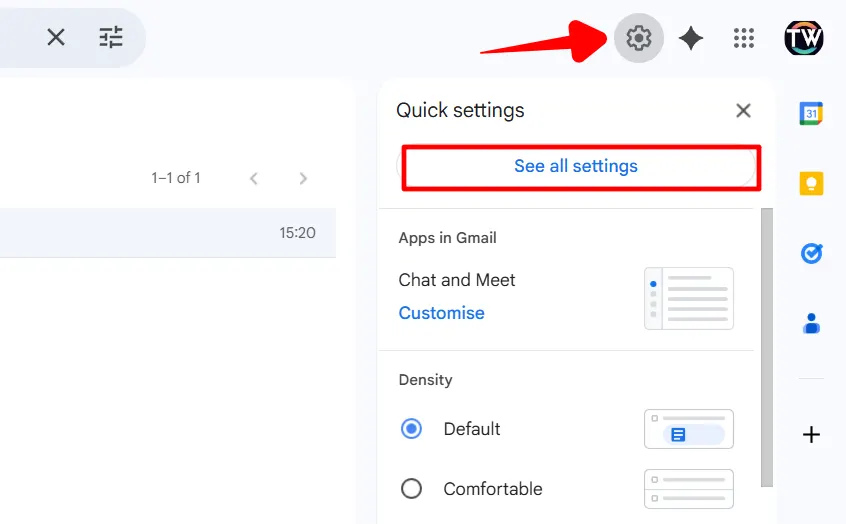846x524 pixels.
Task: Open the email received at 15:20
Action: tap(168, 233)
